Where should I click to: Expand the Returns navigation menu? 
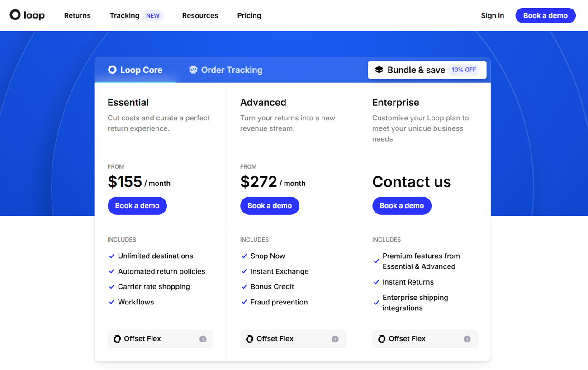click(x=77, y=15)
